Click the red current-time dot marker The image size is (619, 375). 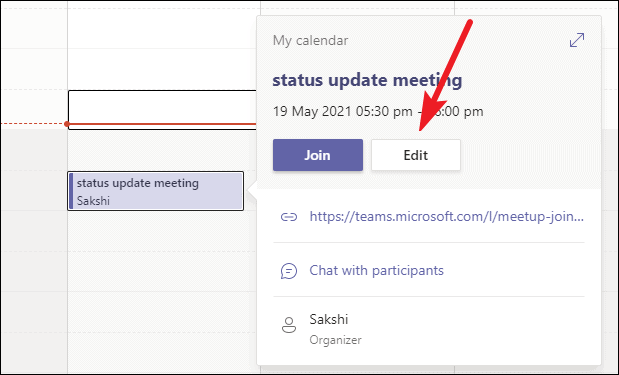click(67, 124)
